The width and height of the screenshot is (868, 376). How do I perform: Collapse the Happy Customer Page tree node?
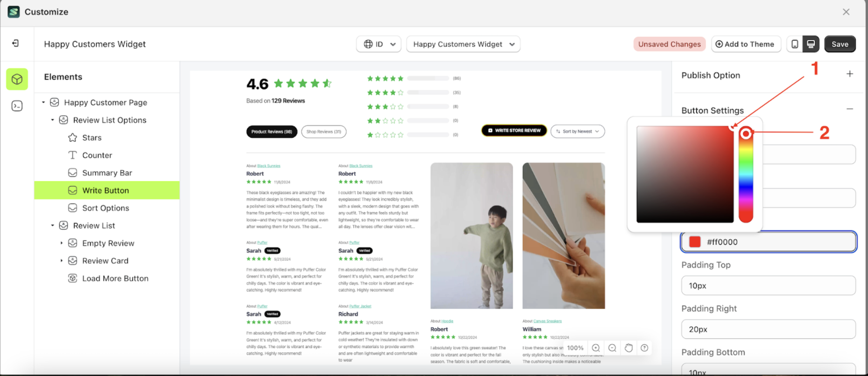[43, 102]
